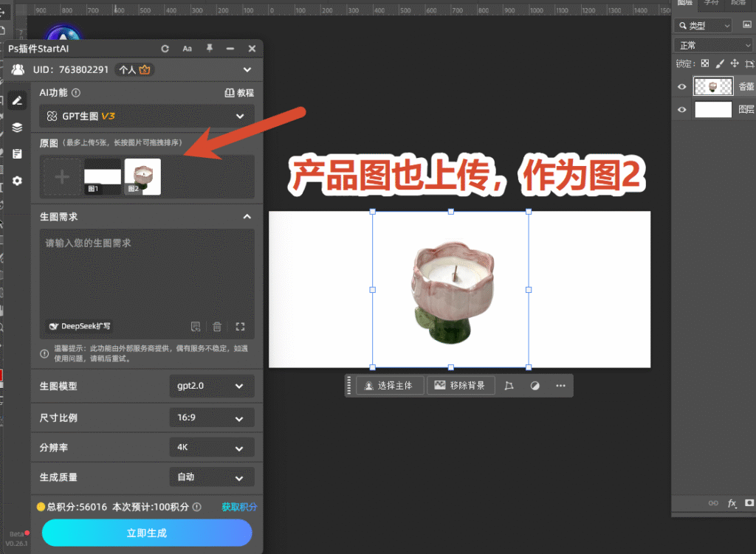Viewport: 756px width, 554px height.
Task: Hide the 香薰 product layer
Action: click(x=681, y=87)
